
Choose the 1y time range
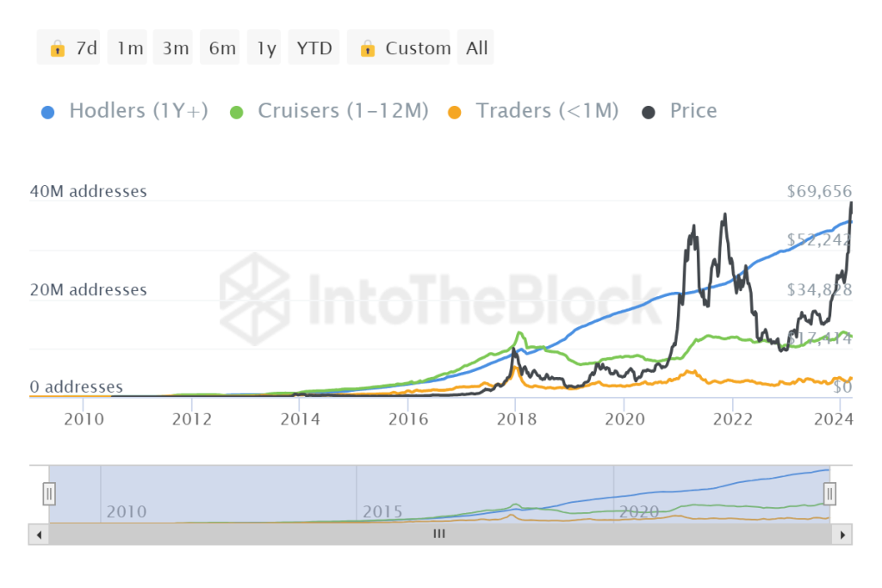point(266,48)
